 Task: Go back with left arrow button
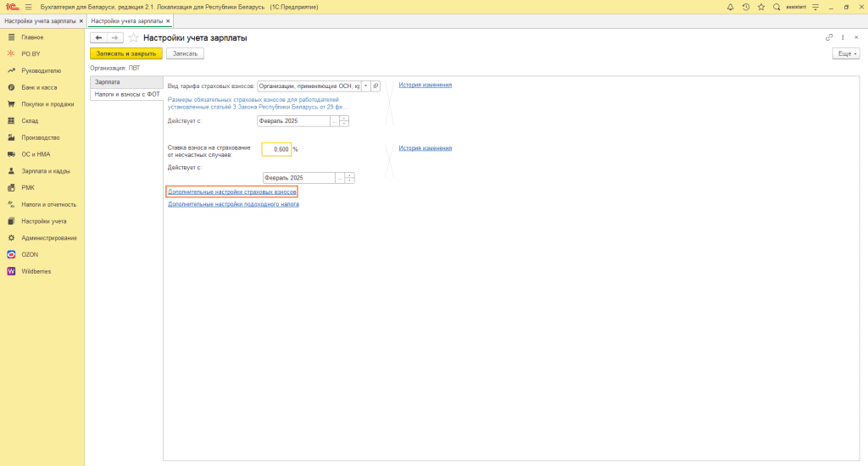pyautogui.click(x=98, y=37)
